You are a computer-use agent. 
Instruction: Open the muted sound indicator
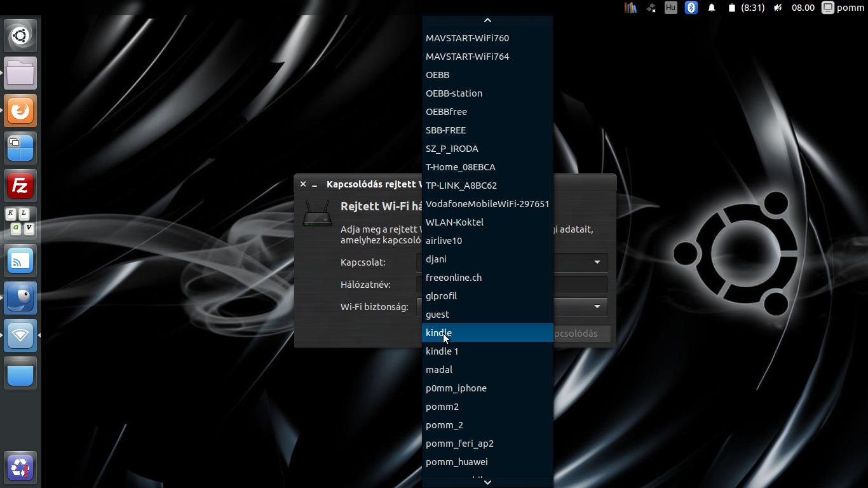pos(778,8)
